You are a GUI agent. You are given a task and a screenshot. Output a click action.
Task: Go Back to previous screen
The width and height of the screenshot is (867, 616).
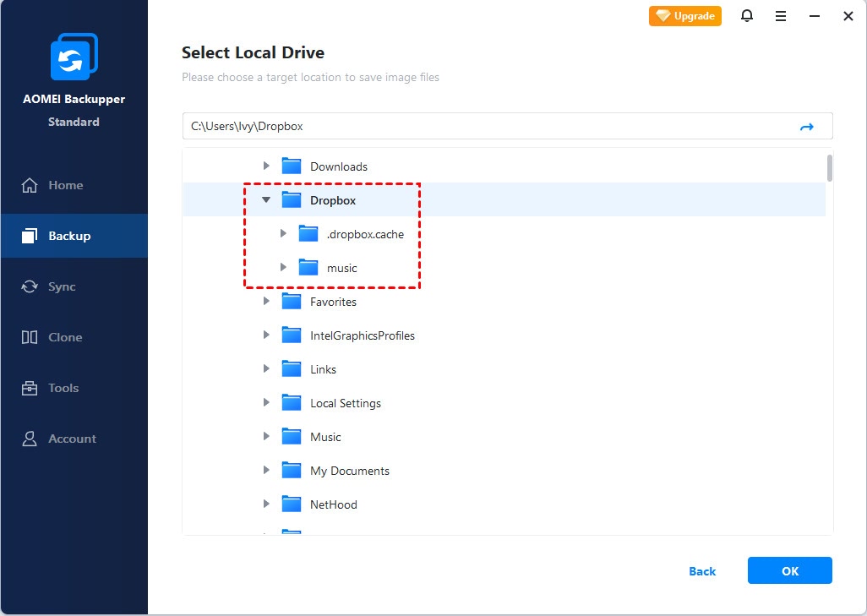click(702, 571)
